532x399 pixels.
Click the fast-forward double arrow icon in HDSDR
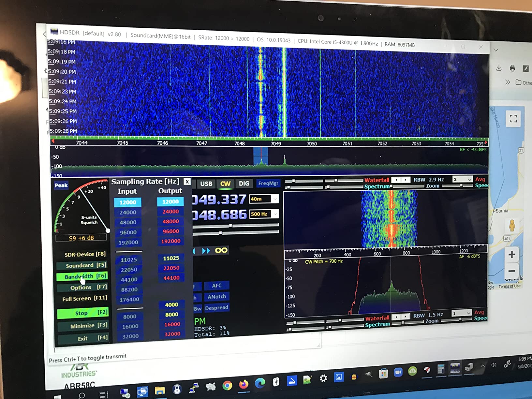[x=206, y=251]
